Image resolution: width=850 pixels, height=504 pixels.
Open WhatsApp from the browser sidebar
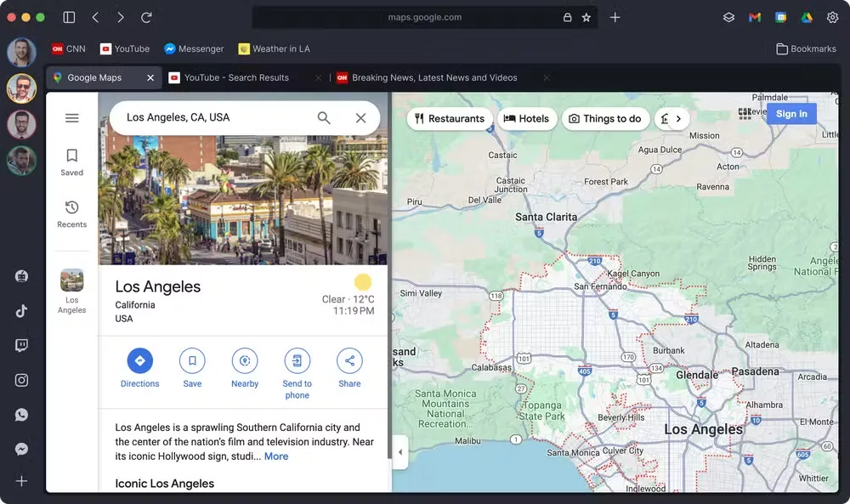[22, 415]
